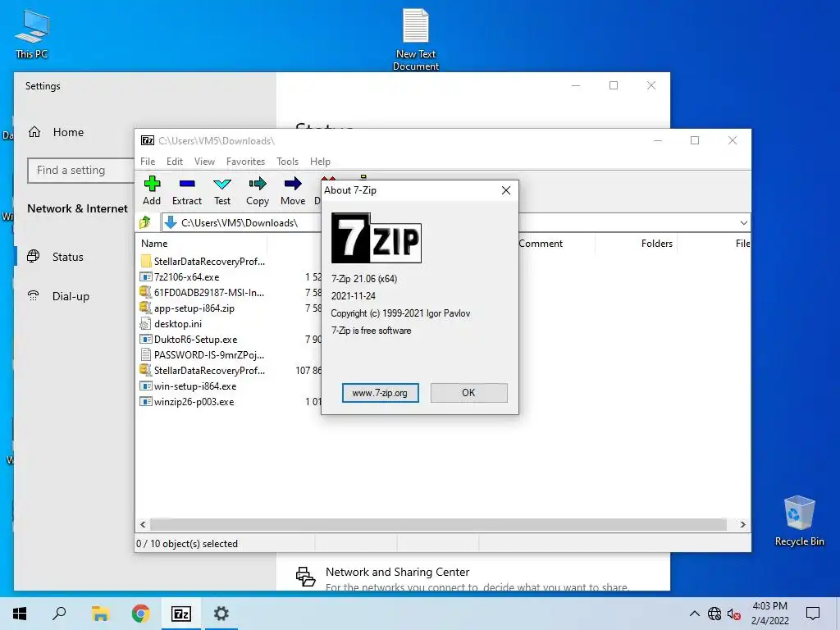Click the Name column header

coord(154,243)
